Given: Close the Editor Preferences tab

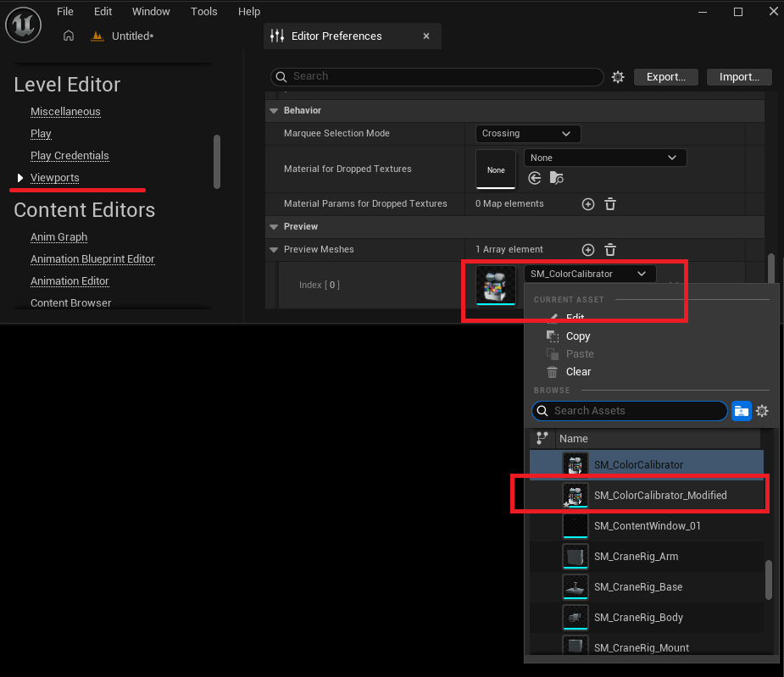Looking at the screenshot, I should [426, 36].
